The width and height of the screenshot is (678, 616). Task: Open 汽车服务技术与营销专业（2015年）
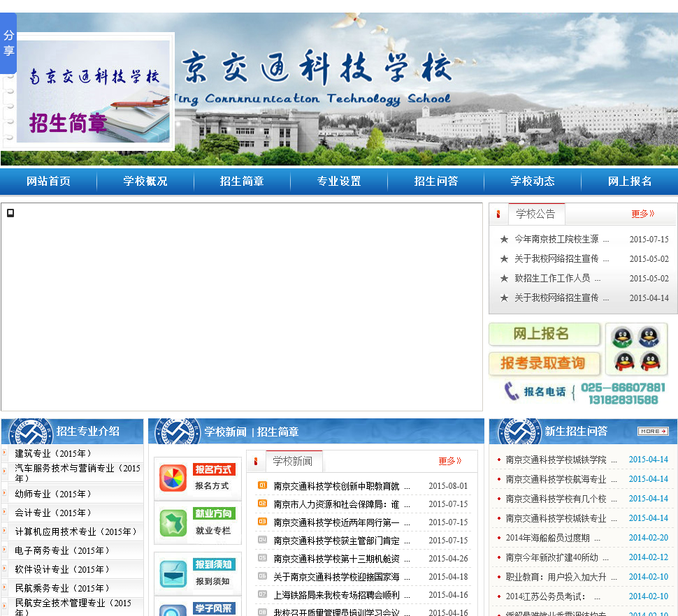click(78, 473)
